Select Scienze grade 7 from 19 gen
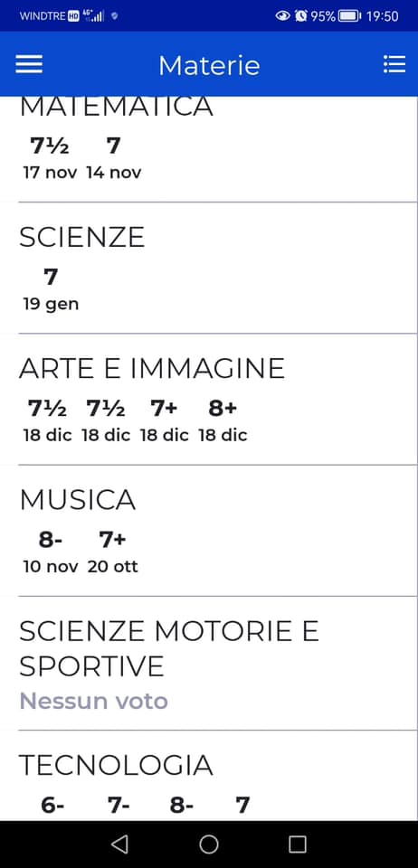The width and height of the screenshot is (418, 868). click(x=51, y=289)
